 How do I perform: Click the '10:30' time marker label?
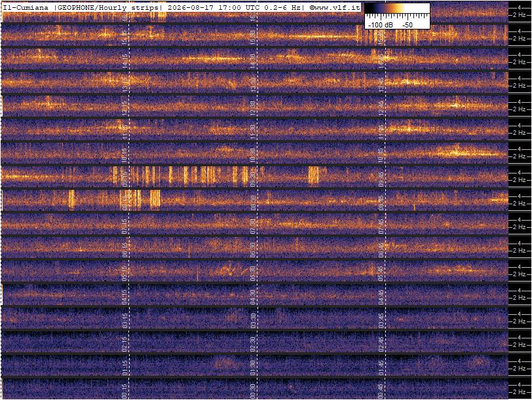coord(253,155)
